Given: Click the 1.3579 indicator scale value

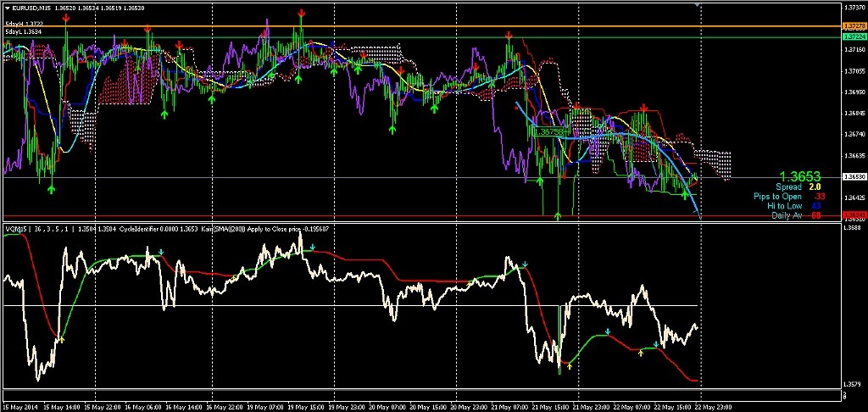Looking at the screenshot, I should (850, 384).
